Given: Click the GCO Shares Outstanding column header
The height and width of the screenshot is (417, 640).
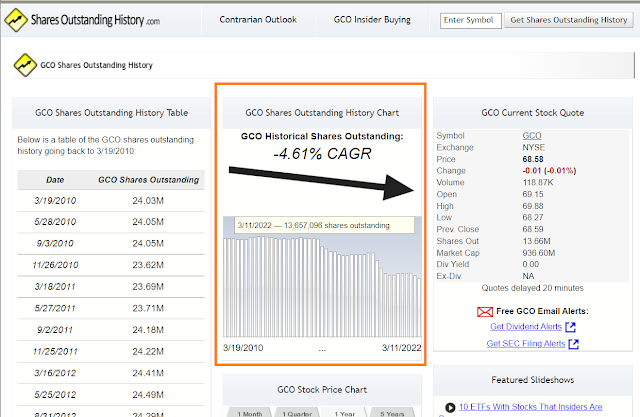Looking at the screenshot, I should coord(149,180).
